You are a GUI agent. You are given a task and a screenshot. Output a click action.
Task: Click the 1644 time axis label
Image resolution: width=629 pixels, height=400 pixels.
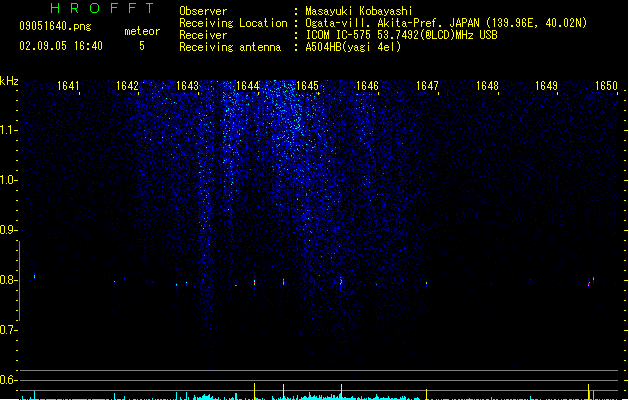point(248,86)
